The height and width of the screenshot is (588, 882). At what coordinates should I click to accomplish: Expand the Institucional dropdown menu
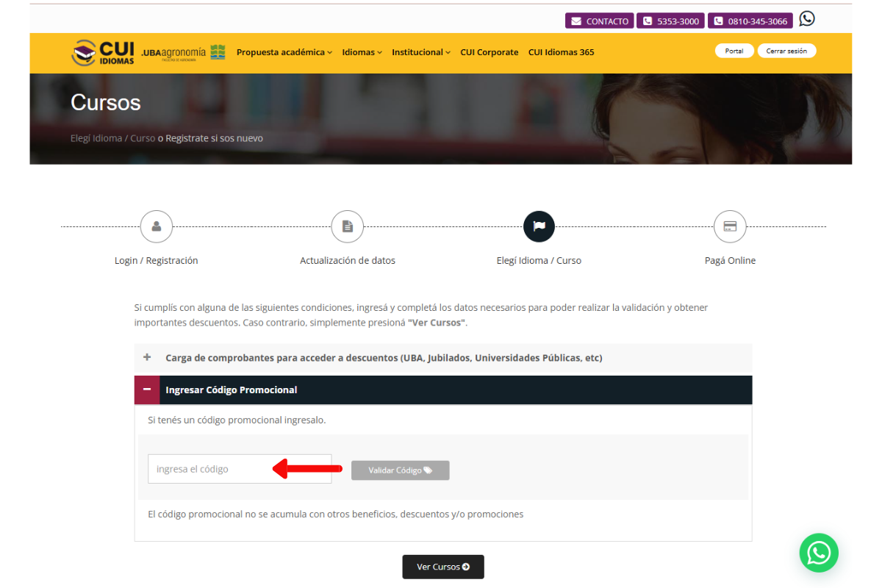pos(420,52)
